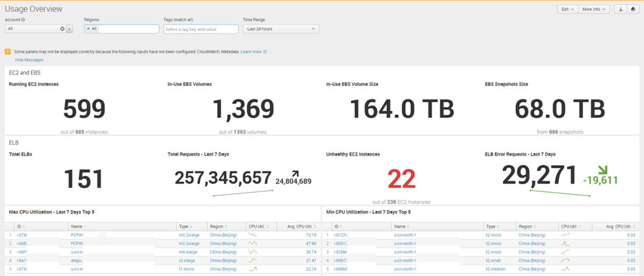Focus the Tags key and value field

pyautogui.click(x=201, y=29)
